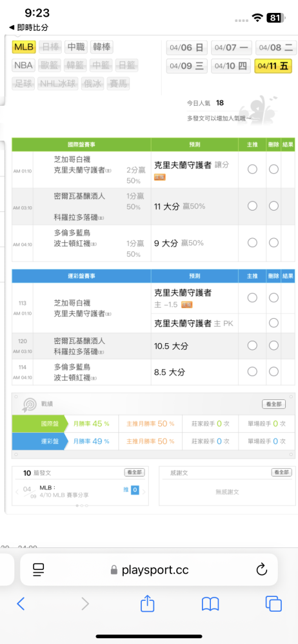Switch to the 中職 league tab
298x644 pixels.
[x=76, y=47]
